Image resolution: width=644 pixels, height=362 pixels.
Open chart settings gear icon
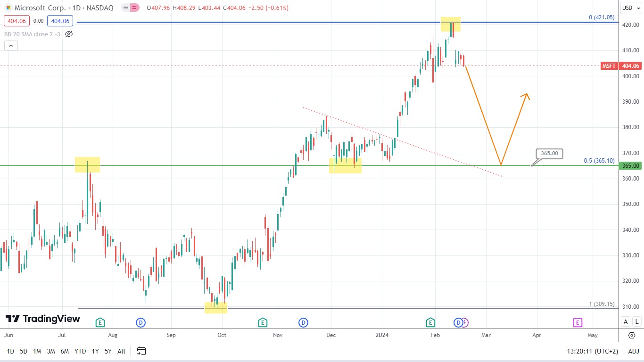coord(631,336)
